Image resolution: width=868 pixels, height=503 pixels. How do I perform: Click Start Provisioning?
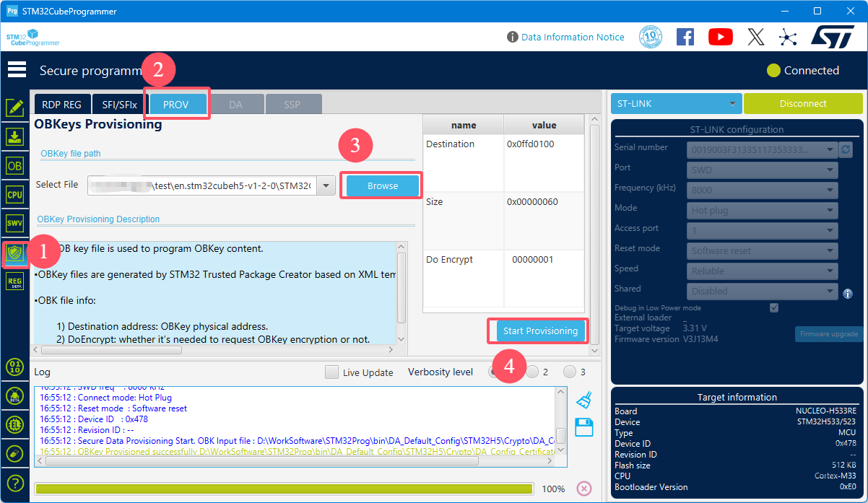coord(540,331)
